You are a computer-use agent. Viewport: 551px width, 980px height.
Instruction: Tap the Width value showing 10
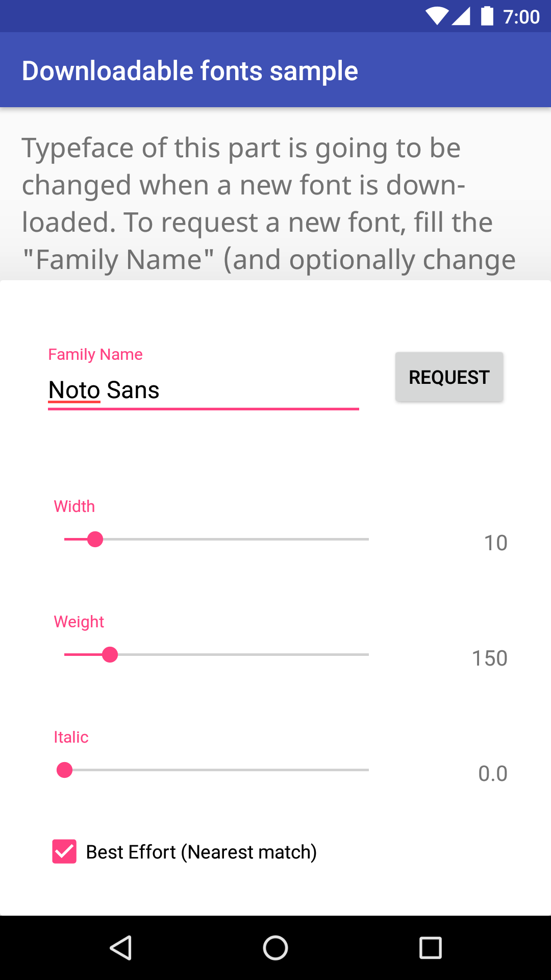pos(495,543)
